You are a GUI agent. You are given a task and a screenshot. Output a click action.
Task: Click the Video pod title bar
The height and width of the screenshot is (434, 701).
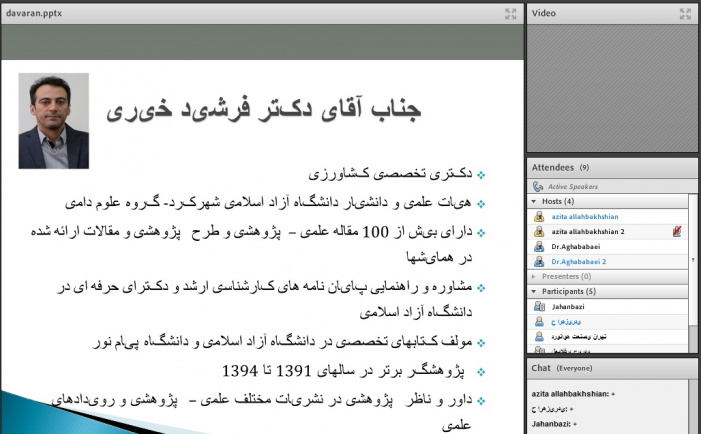click(x=600, y=13)
